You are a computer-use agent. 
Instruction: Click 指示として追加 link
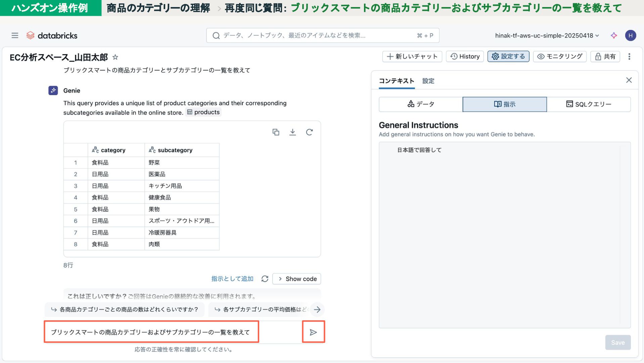[232, 279]
